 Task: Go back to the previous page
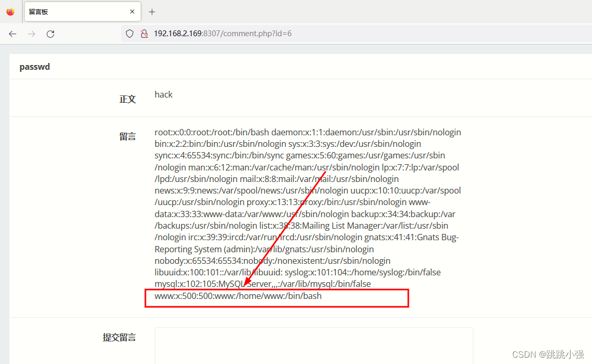coord(13,34)
